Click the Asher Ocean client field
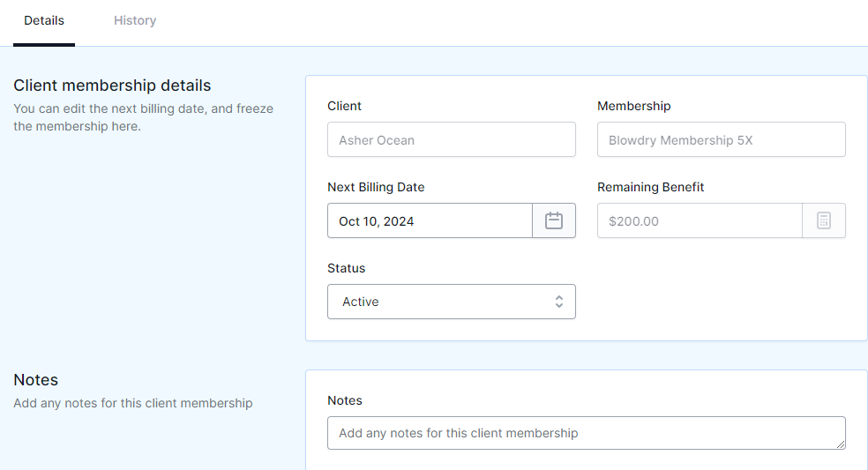The width and height of the screenshot is (868, 470). point(451,139)
